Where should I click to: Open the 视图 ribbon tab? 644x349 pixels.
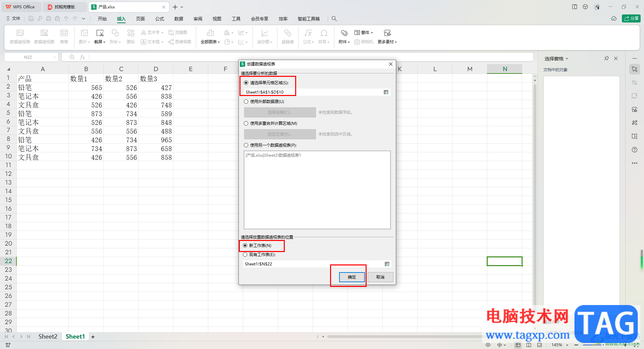click(x=217, y=19)
